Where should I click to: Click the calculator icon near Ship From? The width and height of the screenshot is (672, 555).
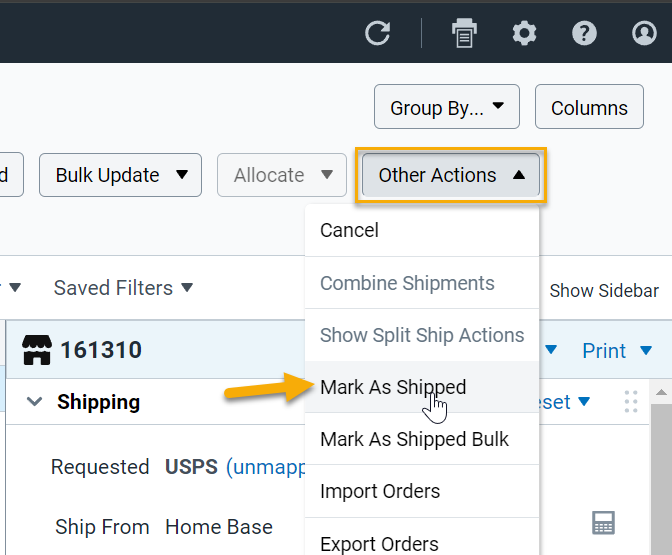603,523
